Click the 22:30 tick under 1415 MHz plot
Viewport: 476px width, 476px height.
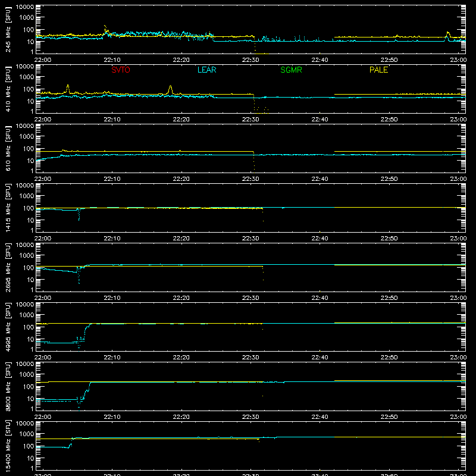250,239
